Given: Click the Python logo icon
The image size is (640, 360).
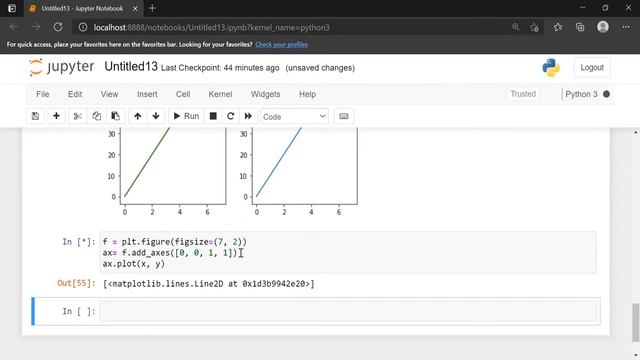Looking at the screenshot, I should click(551, 68).
